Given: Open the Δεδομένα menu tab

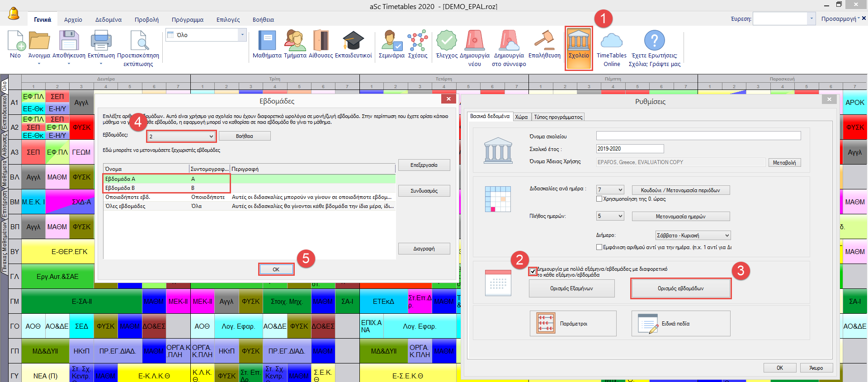Looking at the screenshot, I should [x=108, y=20].
